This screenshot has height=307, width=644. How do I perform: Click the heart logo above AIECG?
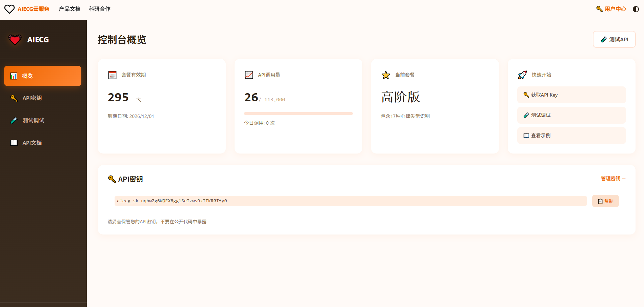coord(14,39)
